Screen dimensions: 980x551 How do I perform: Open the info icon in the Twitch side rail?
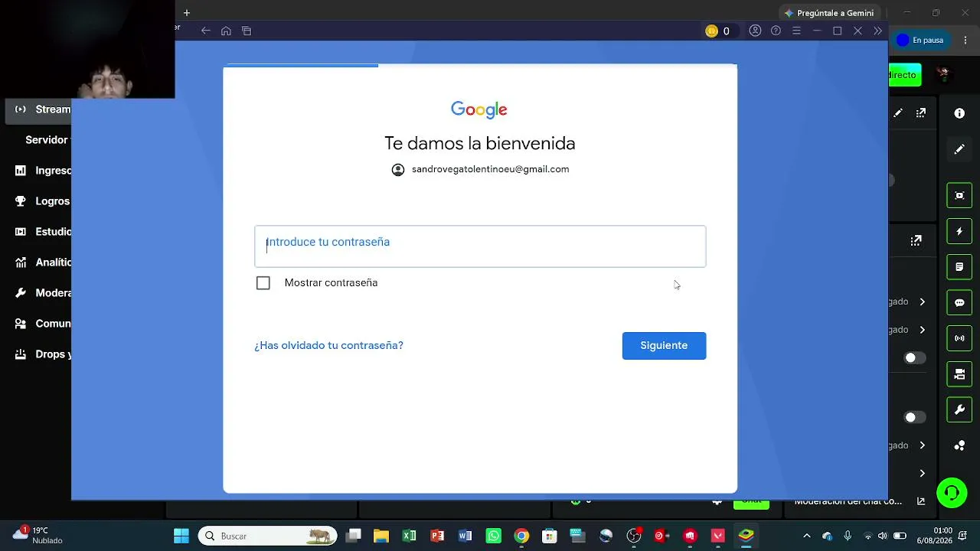959,113
